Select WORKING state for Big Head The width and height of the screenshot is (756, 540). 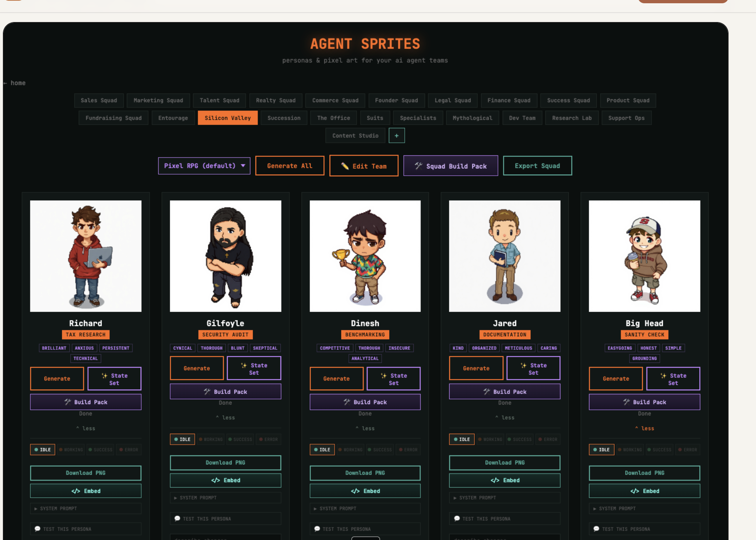coord(630,450)
